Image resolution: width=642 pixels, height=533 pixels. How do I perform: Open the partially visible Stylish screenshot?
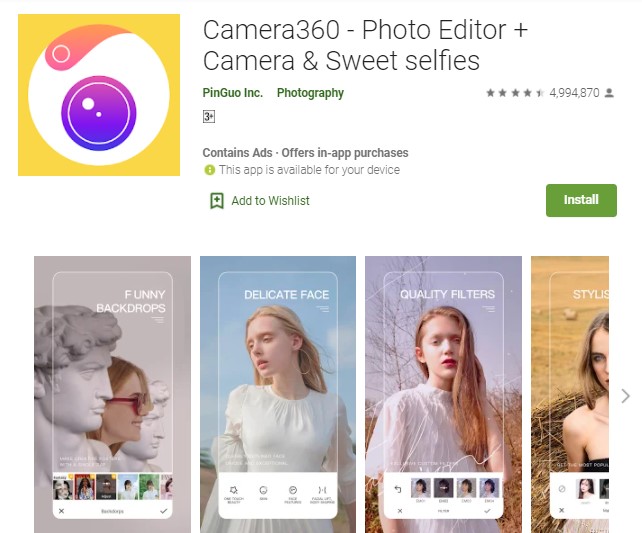570,395
